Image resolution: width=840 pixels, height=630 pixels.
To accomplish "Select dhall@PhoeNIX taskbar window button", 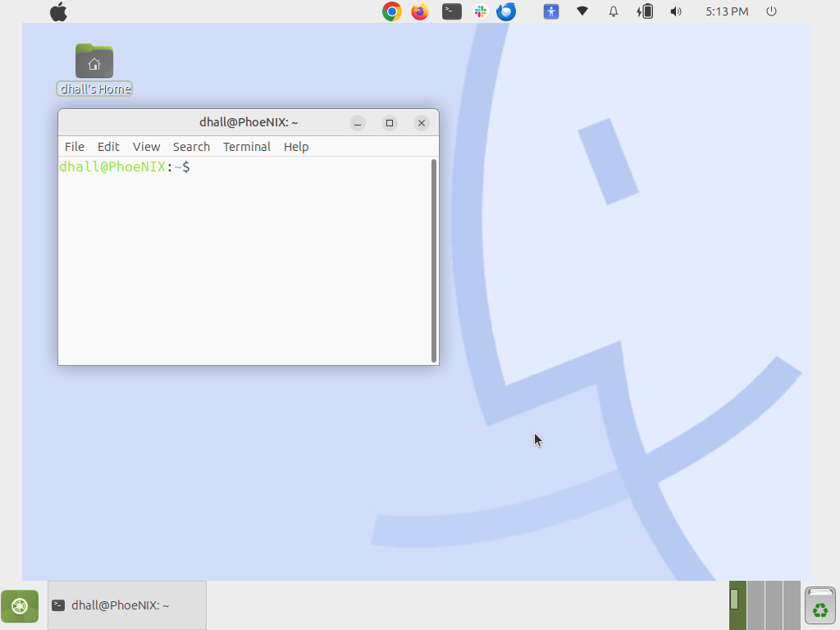I will 127,605.
